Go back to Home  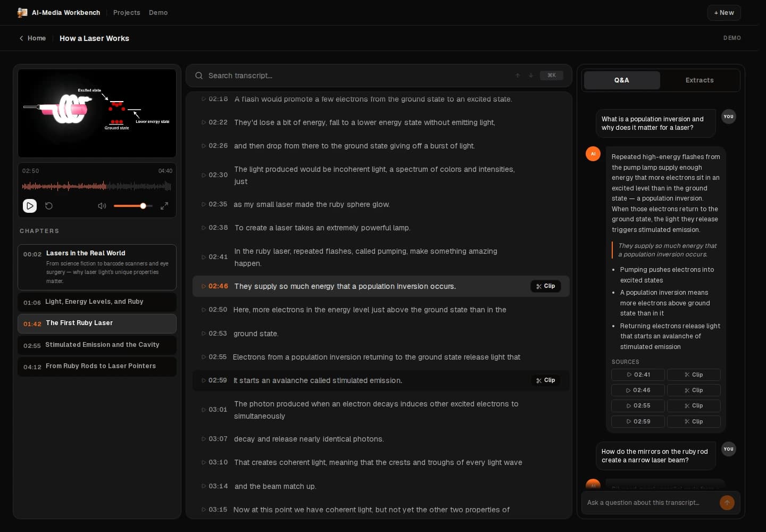[x=32, y=38]
